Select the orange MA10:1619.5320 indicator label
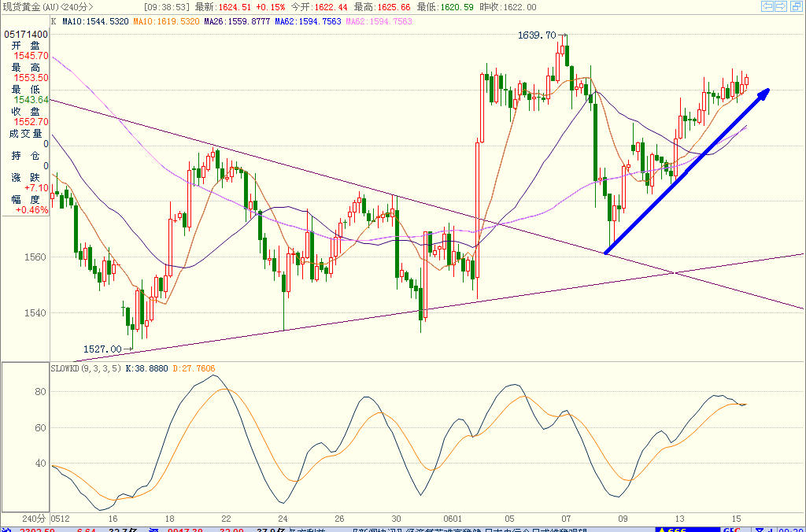Image resolution: width=806 pixels, height=532 pixels. coord(166,21)
